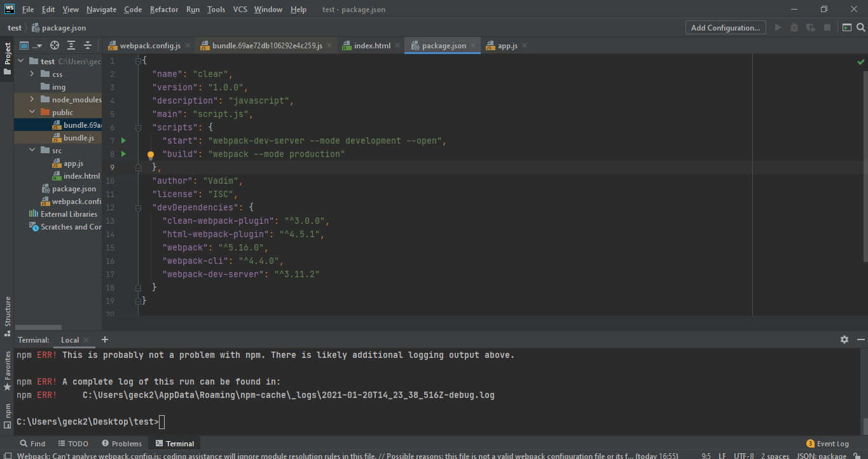
Task: Click Run with Coverage icon
Action: tap(811, 27)
